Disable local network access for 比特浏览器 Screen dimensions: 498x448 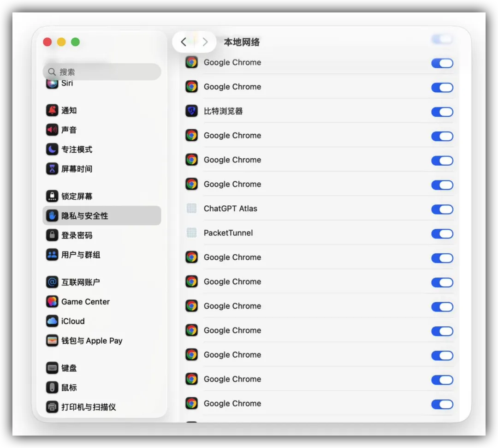[442, 112]
